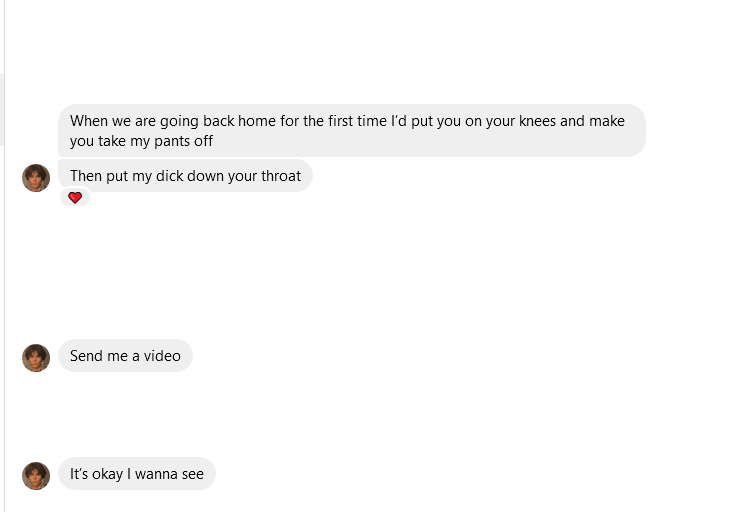Open the red heart reaction details

(x=75, y=197)
